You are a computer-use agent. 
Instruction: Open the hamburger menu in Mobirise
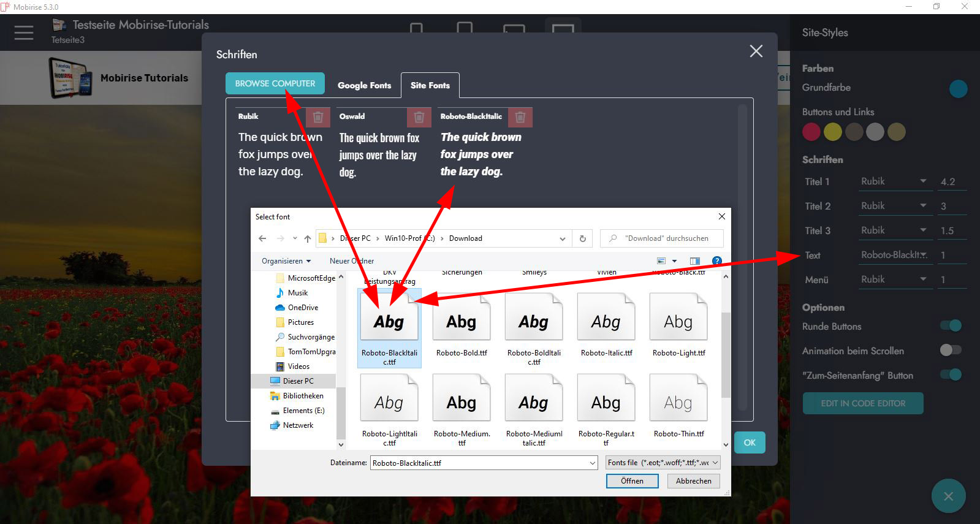coord(24,32)
